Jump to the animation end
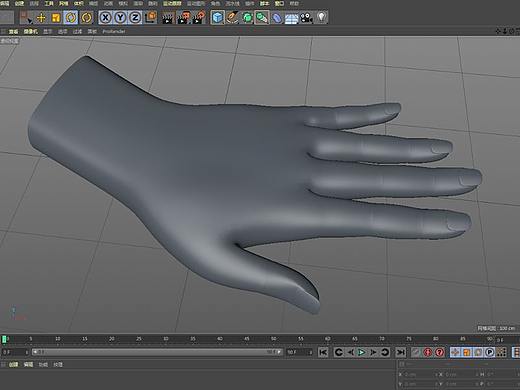This screenshot has height=390, width=520. coord(401,352)
